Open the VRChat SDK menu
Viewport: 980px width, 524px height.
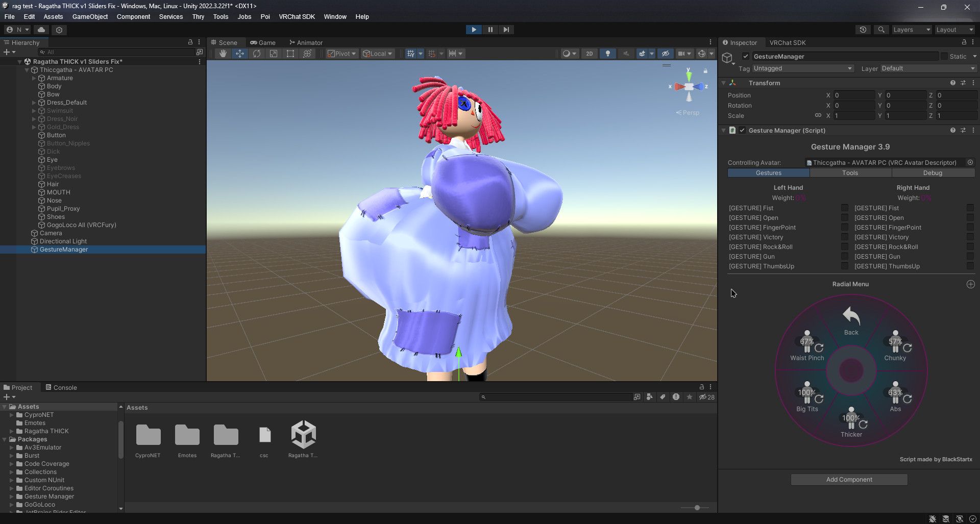(x=297, y=16)
